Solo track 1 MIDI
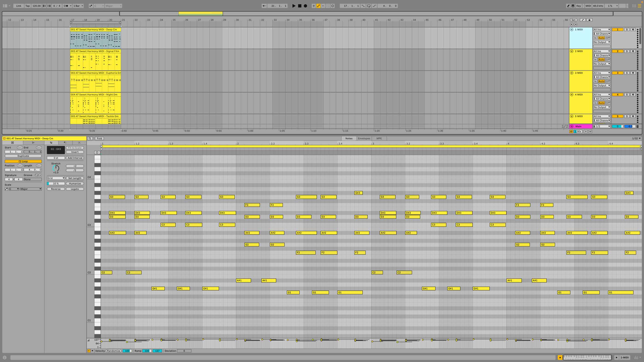 [x=627, y=29]
